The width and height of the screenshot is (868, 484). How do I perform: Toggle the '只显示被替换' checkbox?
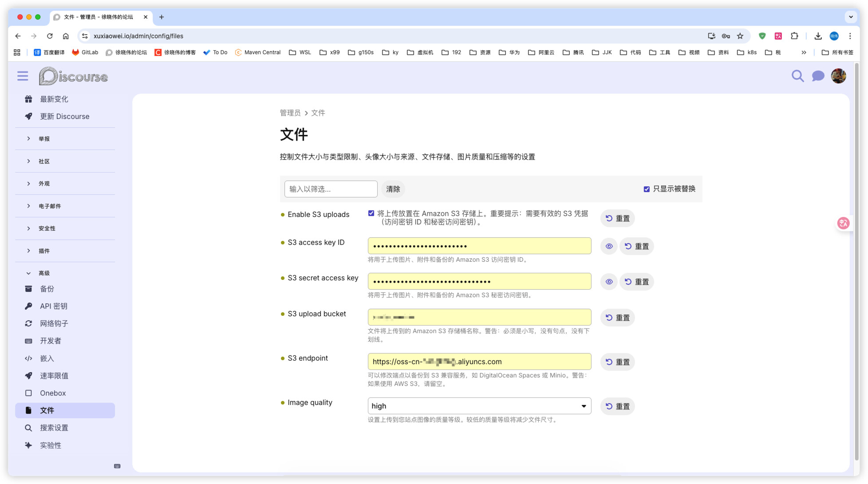[647, 189]
